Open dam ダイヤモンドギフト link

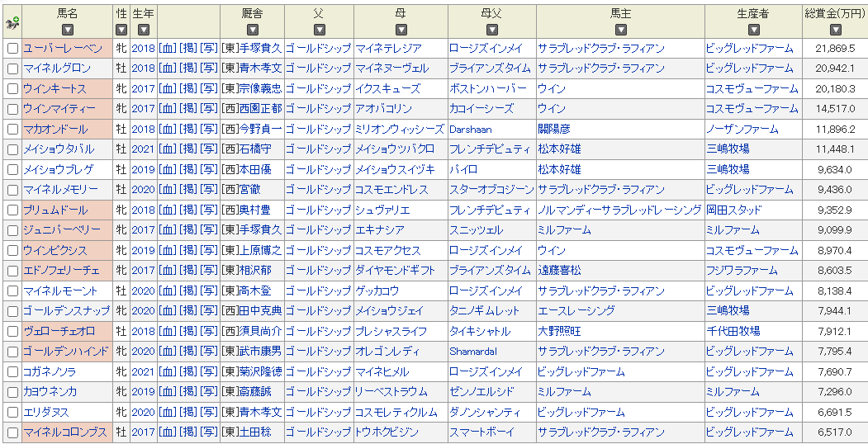[396, 271]
